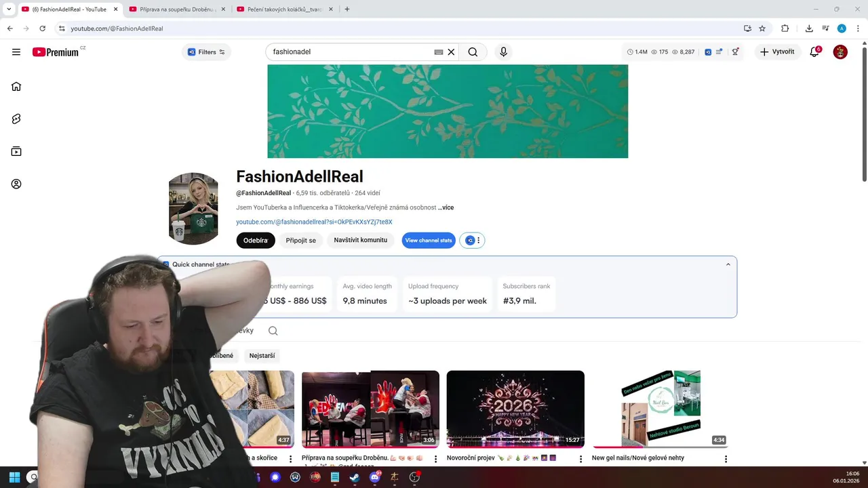
Task: Open the Nehtové studio Beroun thumbnail
Action: pyautogui.click(x=660, y=409)
